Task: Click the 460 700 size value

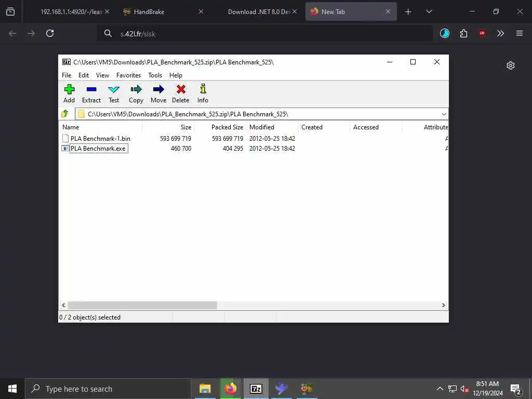Action: 181,148
